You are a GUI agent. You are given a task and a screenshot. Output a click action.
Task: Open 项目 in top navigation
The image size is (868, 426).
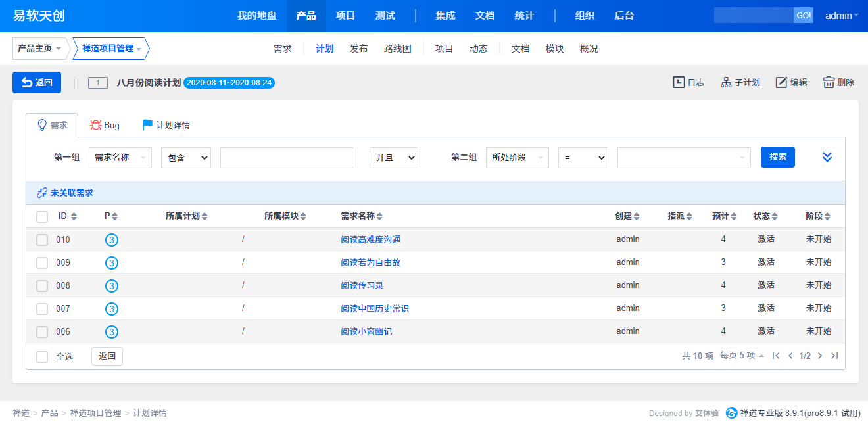(346, 16)
